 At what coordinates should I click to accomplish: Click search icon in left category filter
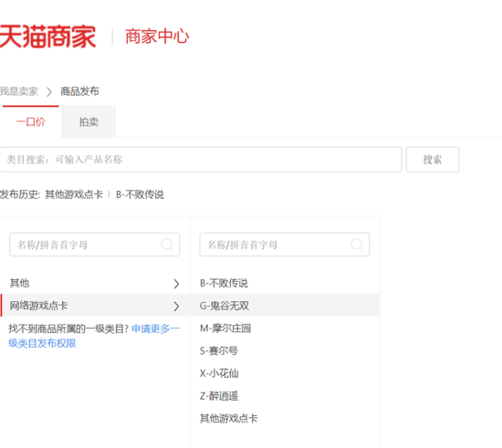[x=167, y=245]
